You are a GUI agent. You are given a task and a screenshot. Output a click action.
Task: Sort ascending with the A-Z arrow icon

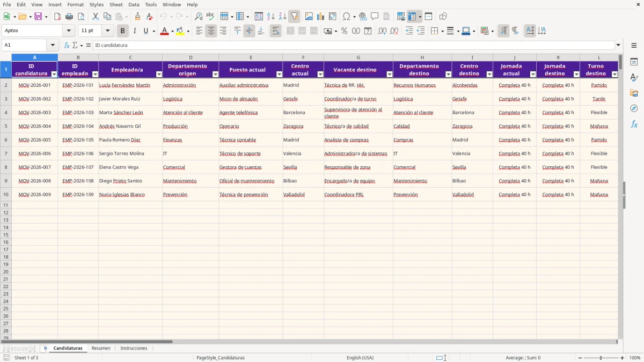click(271, 17)
